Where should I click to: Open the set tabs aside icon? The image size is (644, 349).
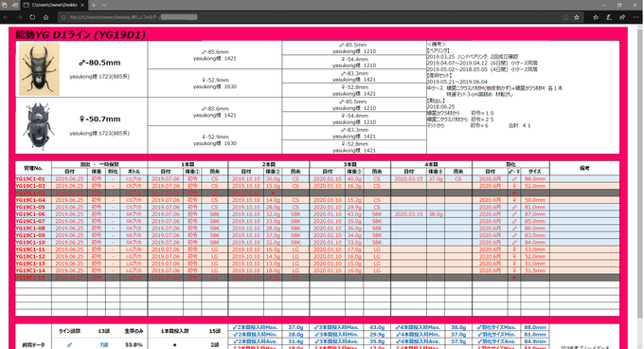15,5
